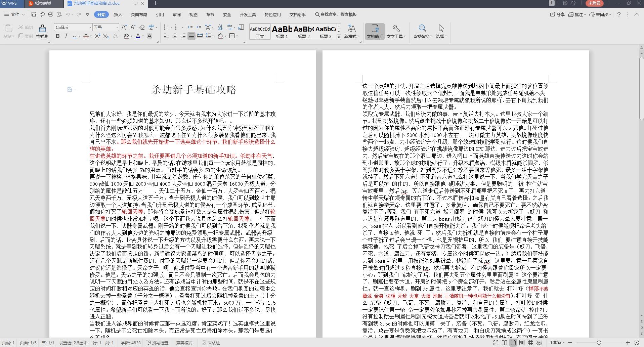Image resolution: width=644 pixels, height=347 pixels.
Task: Click the Save icon in quick access toolbar
Action: click(34, 14)
